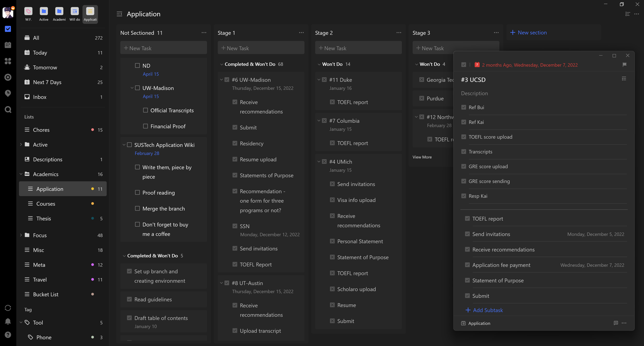
Task: Click the Stage 2 New Task field
Action: click(358, 48)
